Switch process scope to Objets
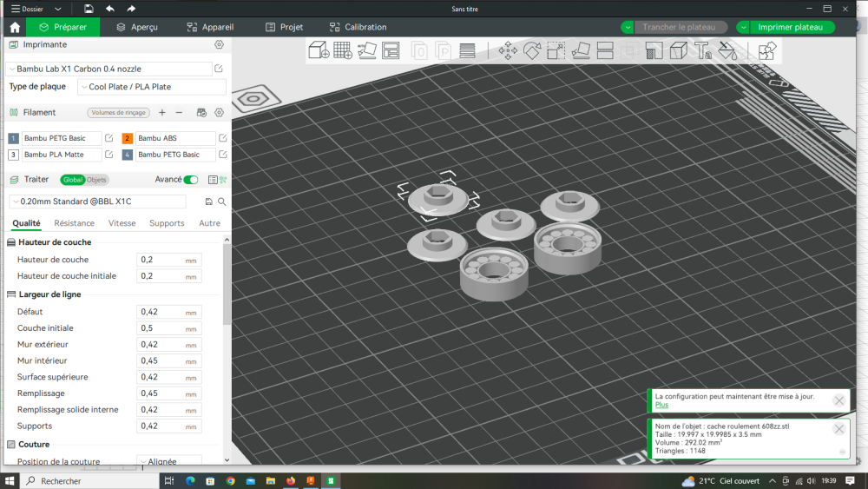Image resolution: width=868 pixels, height=489 pixels. click(x=96, y=180)
